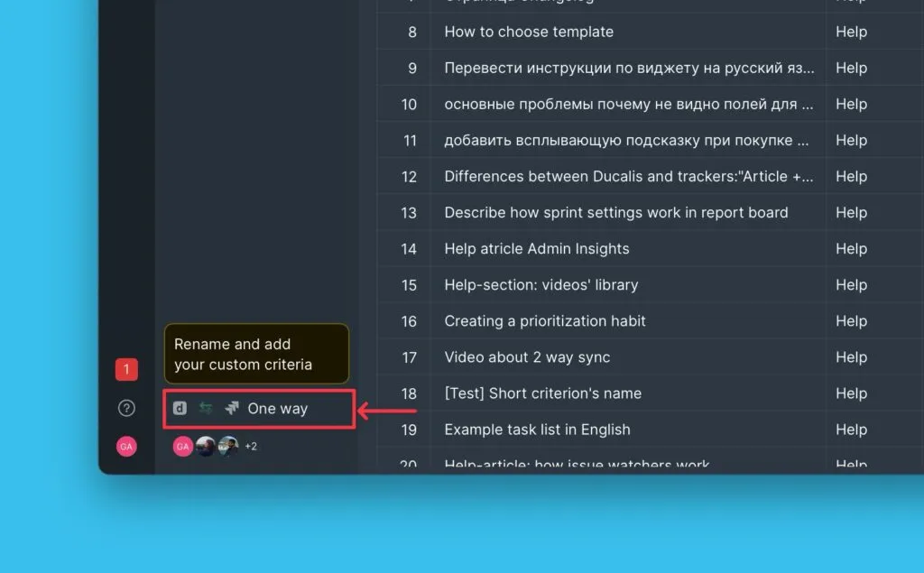Open 'Help-section: videos' library' issue
This screenshot has height=573, width=924.
coord(541,285)
